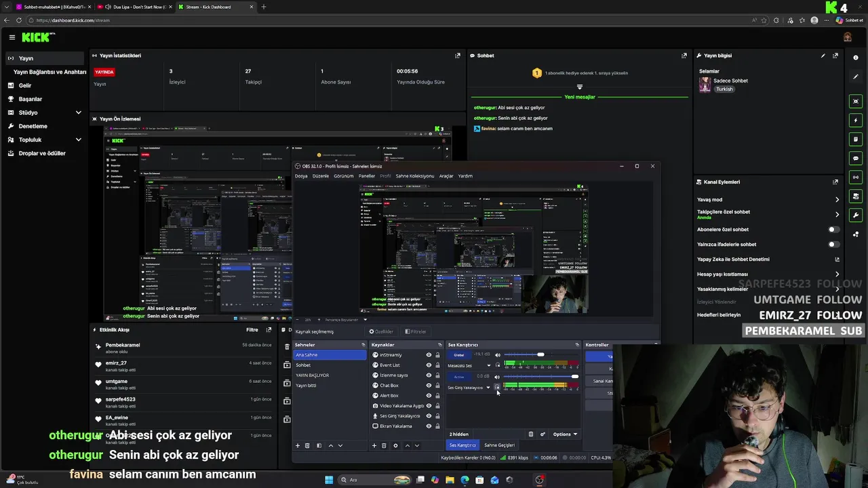This screenshot has width=868, height=488.
Task: Open Kick dashboard hamburger menu
Action: click(12, 37)
